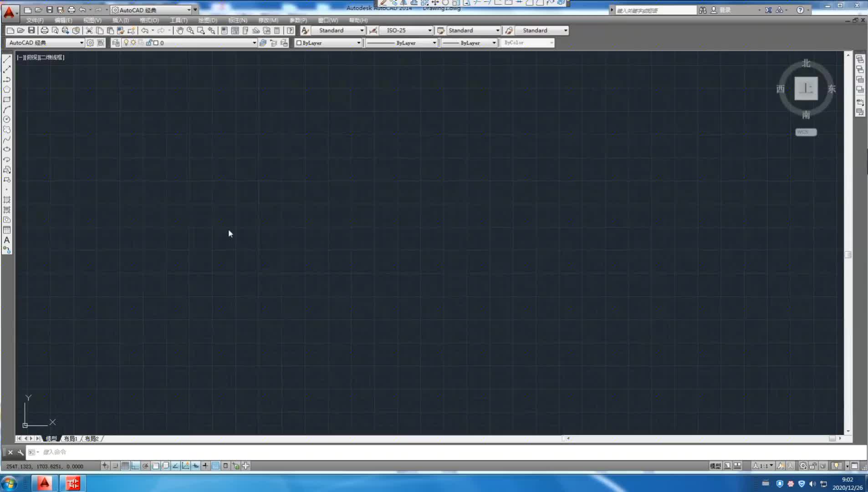The image size is (868, 492).
Task: Click the 北 compass label on ViewCube
Action: 806,63
